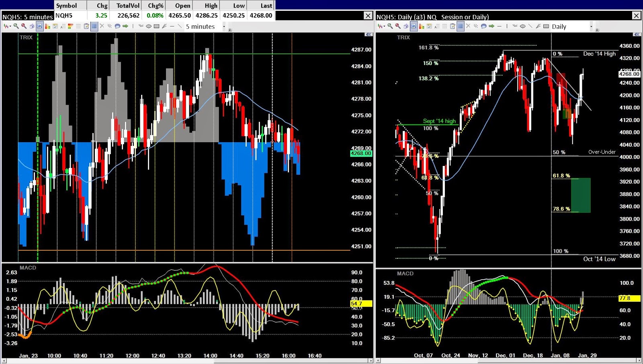This screenshot has height=364, width=643.
Task: Click the green 4268.00 price marker on 5-minute axis
Action: pos(361,153)
